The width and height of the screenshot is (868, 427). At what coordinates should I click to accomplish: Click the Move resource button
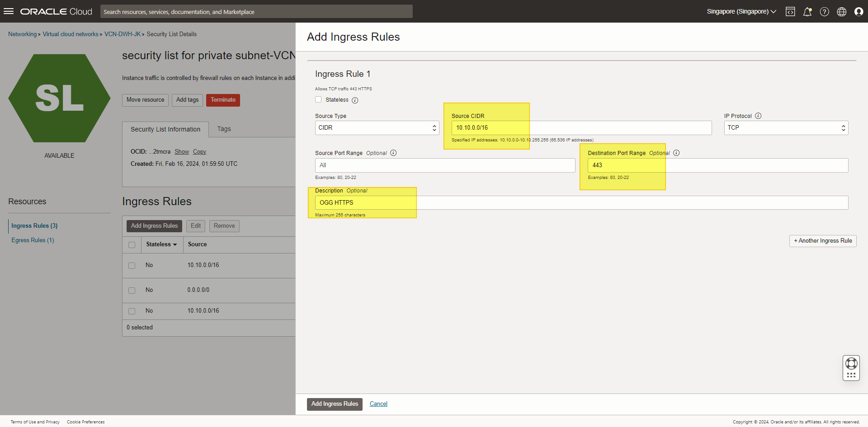(146, 100)
